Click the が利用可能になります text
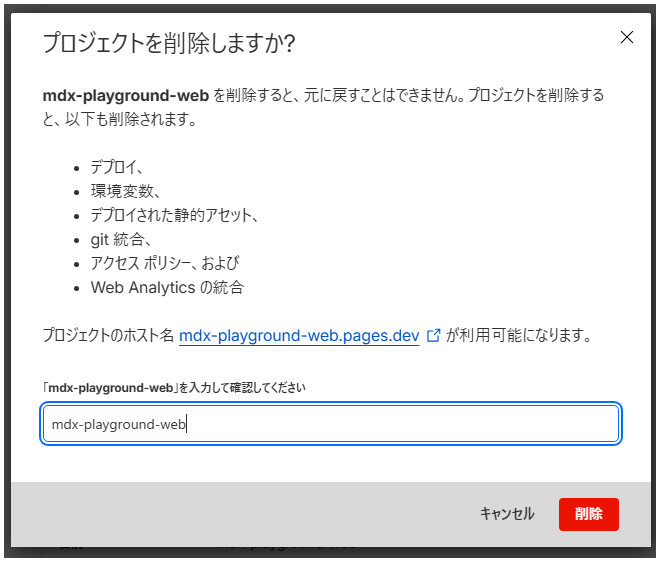This screenshot has width=660, height=562. [519, 336]
